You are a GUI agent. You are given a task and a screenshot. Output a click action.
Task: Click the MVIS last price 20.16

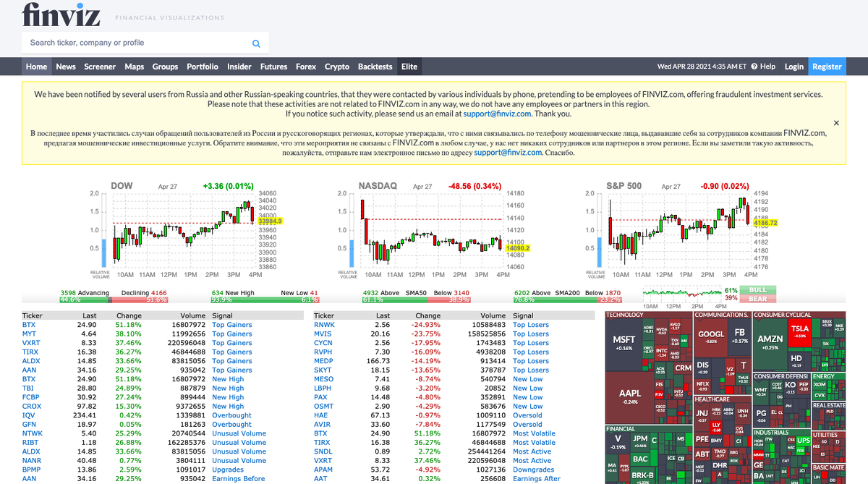(x=380, y=334)
